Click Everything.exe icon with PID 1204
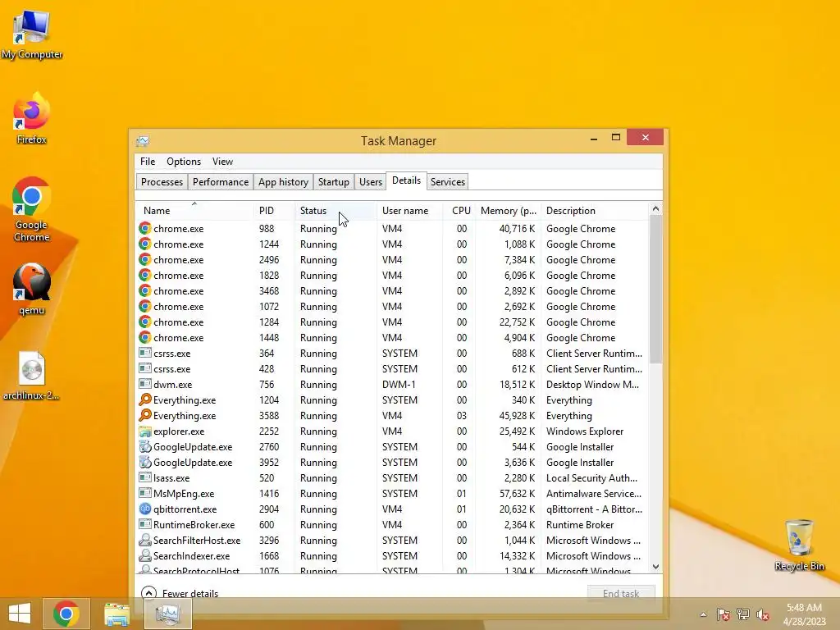Screen dimensions: 840x630 click(144, 399)
